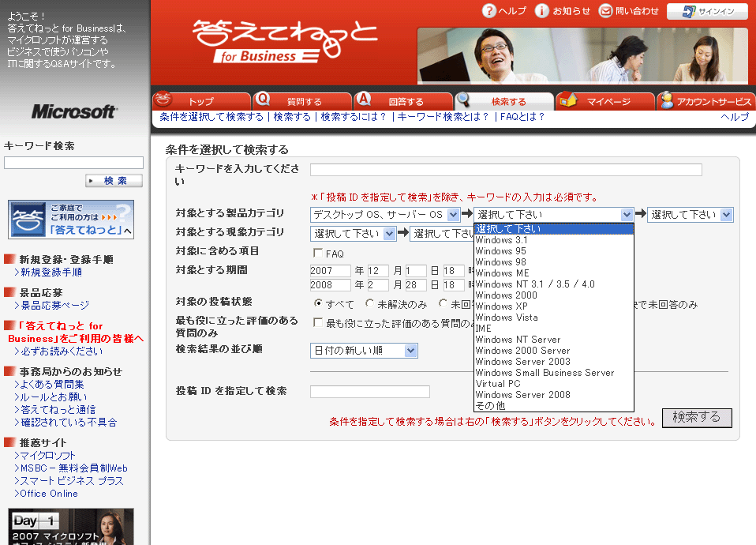Open the 回答する tab
The image size is (756, 545).
[403, 101]
